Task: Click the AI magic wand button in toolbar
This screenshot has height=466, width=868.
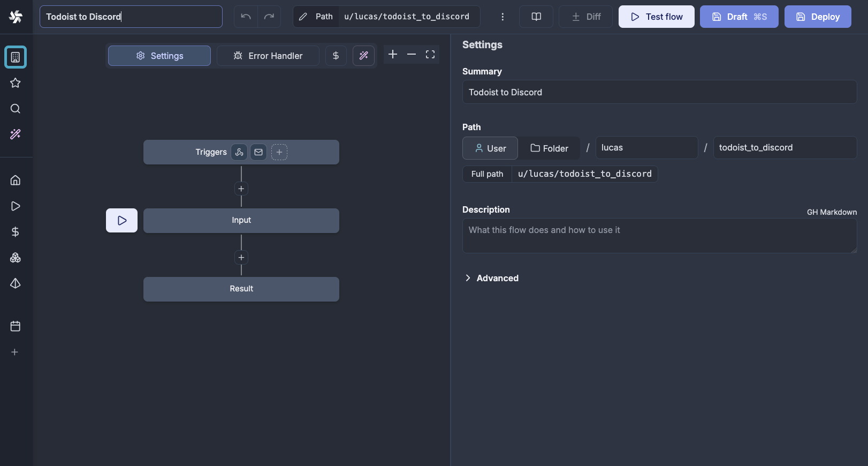Action: coord(363,56)
